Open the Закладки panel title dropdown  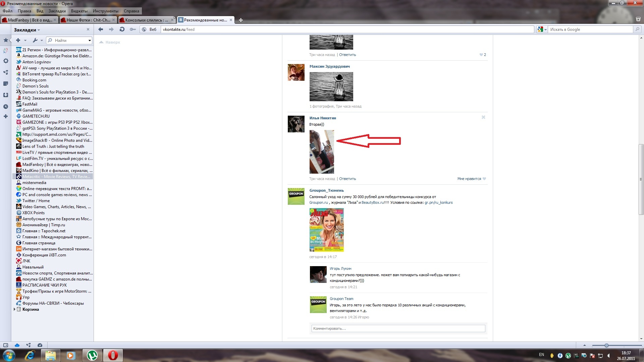(x=27, y=30)
